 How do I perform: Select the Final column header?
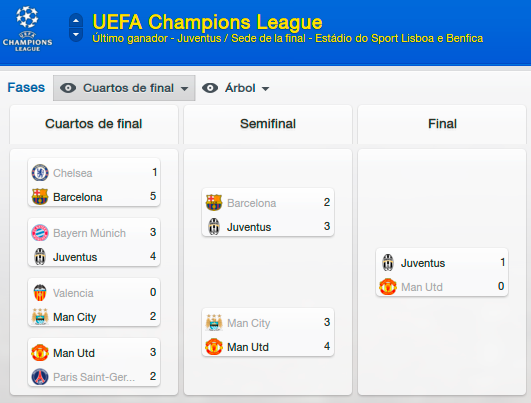442,124
